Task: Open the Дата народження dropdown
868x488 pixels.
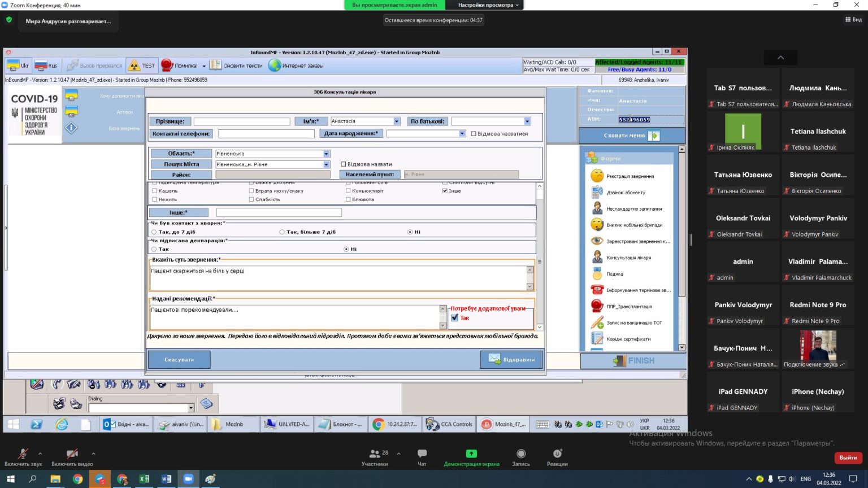Action: pyautogui.click(x=462, y=134)
